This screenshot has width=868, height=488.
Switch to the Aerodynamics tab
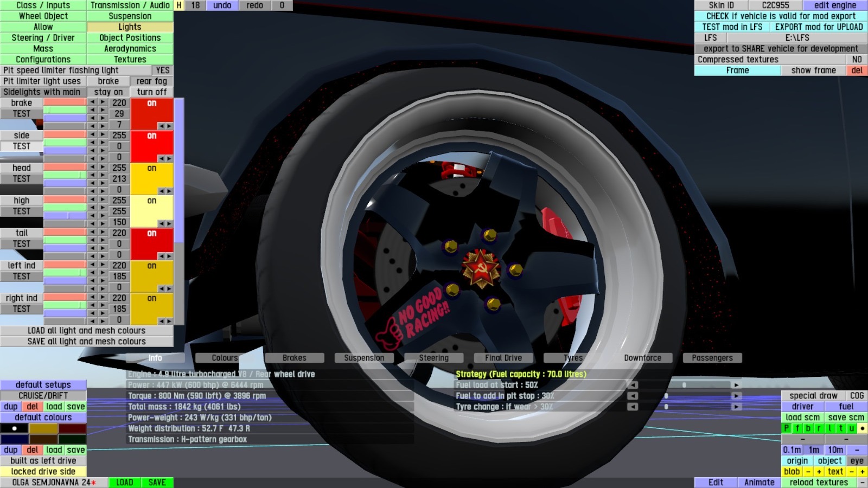click(x=130, y=49)
